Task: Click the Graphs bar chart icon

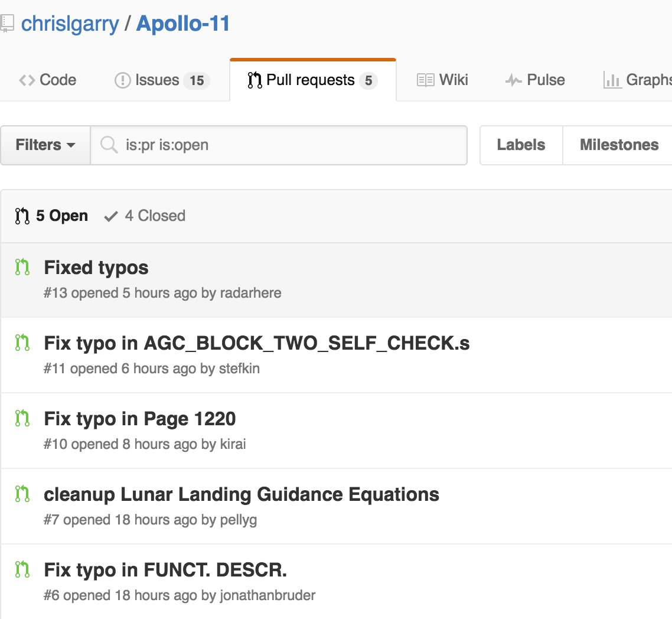Action: tap(612, 80)
